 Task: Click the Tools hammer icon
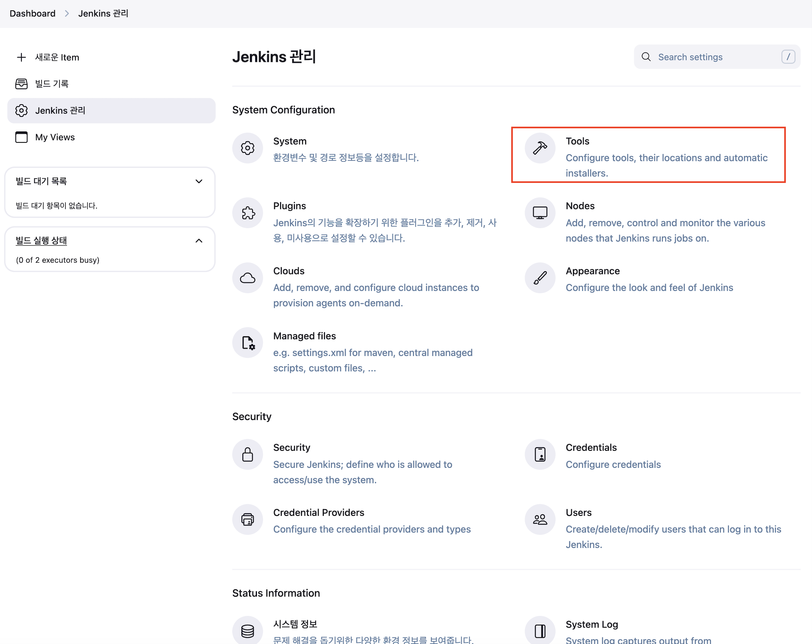tap(540, 148)
